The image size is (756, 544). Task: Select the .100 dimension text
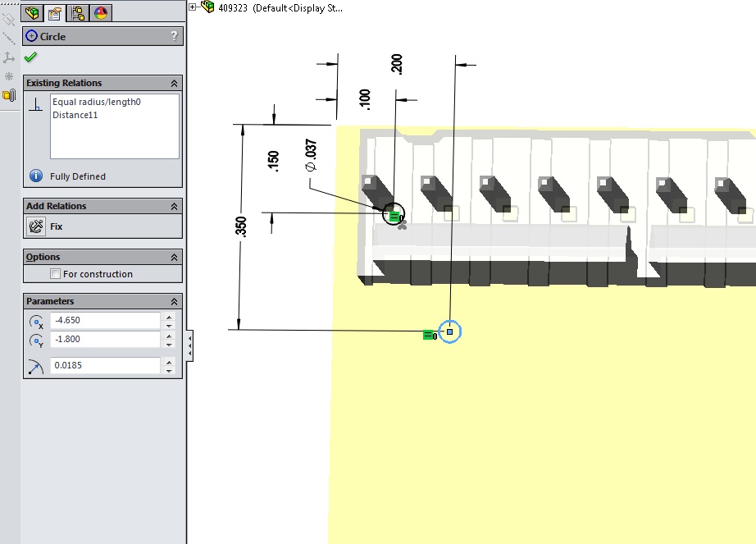[365, 99]
